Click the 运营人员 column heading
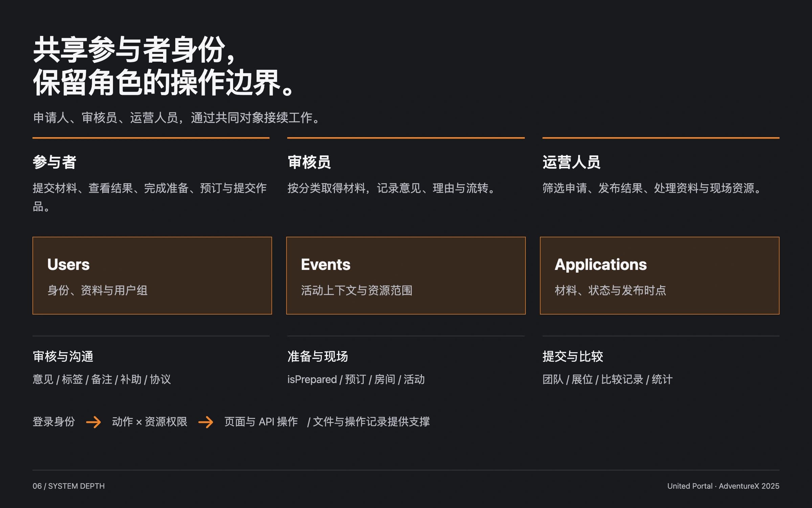This screenshot has width=812, height=508. tap(571, 162)
